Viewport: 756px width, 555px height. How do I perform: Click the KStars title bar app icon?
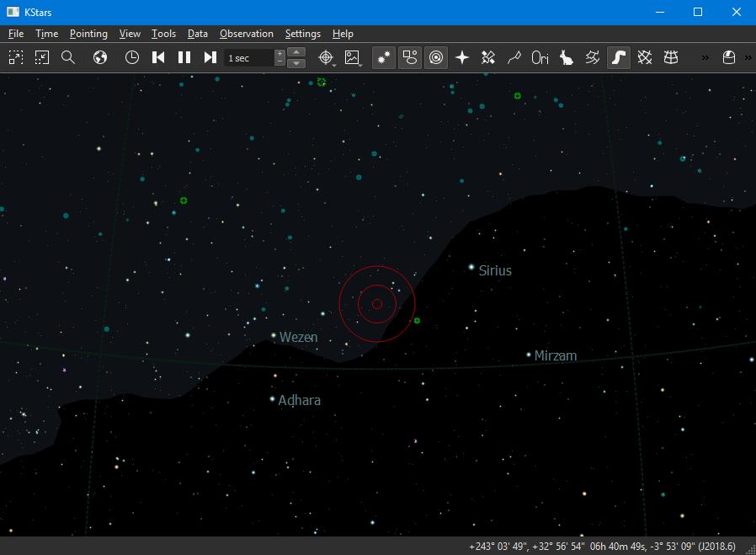tap(13, 12)
